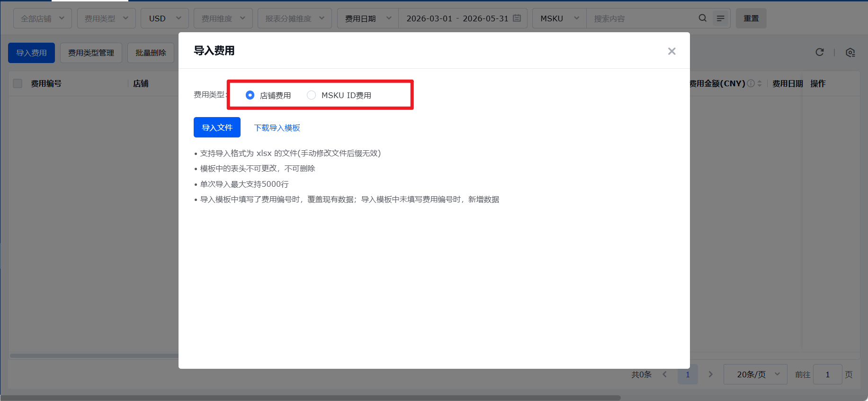868x401 pixels.
Task: Tick the select-all checkbox in table header
Action: tap(18, 83)
